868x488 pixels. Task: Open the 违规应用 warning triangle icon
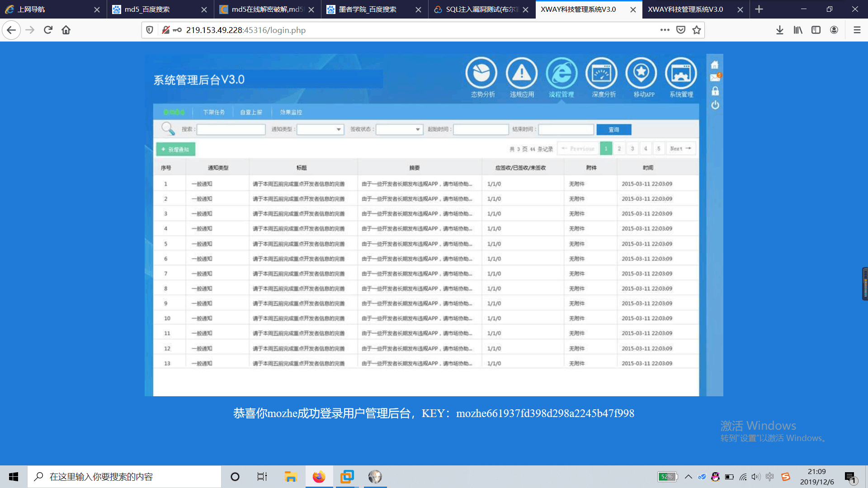pyautogui.click(x=521, y=73)
